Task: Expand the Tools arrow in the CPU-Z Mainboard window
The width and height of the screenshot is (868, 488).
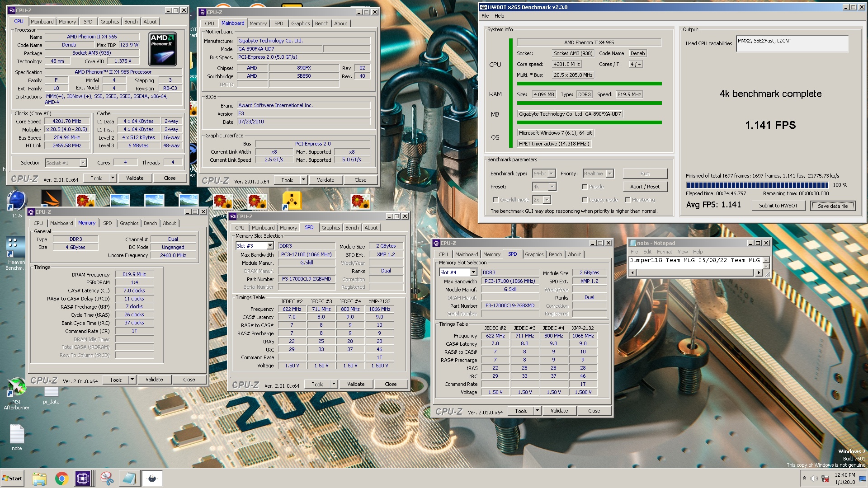Action: tap(303, 180)
